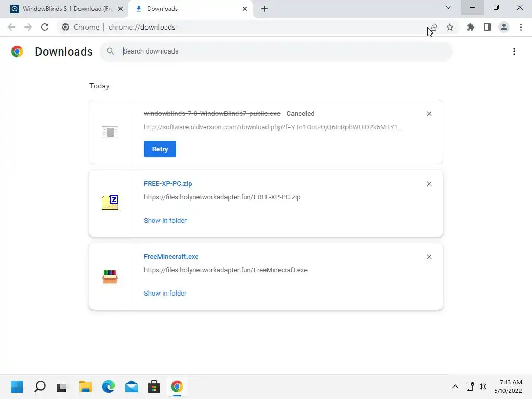Expand the tab search chevron
532x399 pixels.
coord(448,7)
